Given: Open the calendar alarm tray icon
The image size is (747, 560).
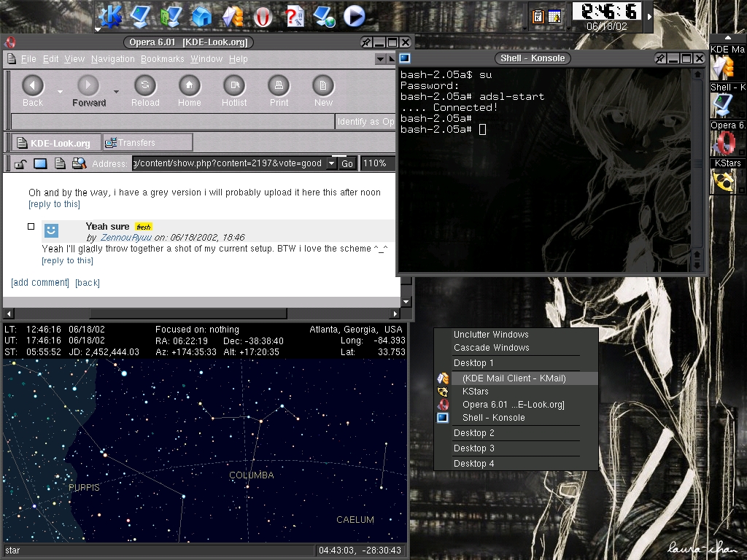Looking at the screenshot, I should click(554, 17).
